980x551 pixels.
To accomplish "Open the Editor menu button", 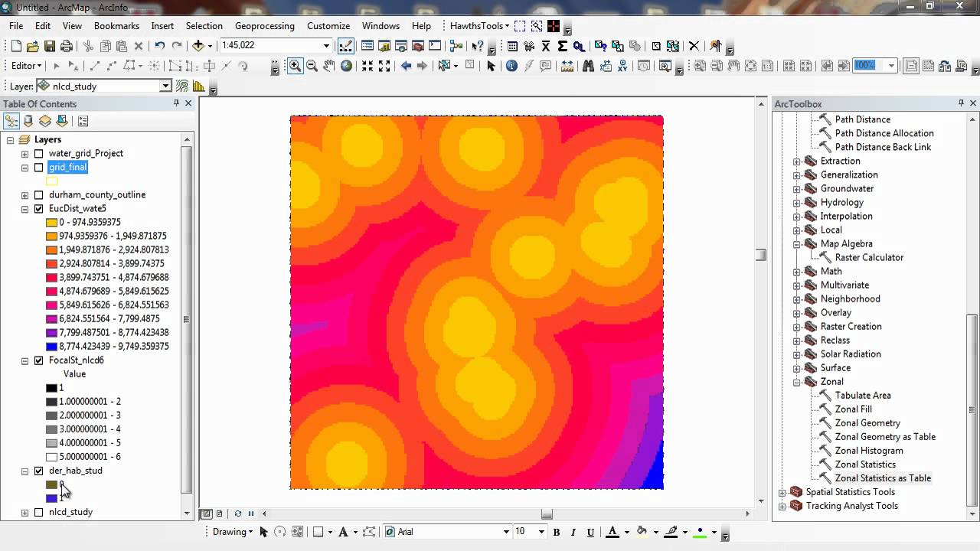I will tap(27, 66).
